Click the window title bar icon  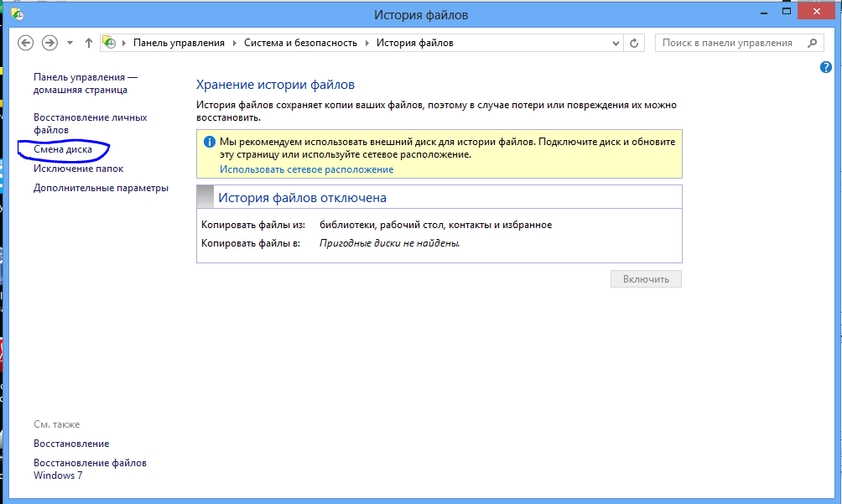click(17, 14)
